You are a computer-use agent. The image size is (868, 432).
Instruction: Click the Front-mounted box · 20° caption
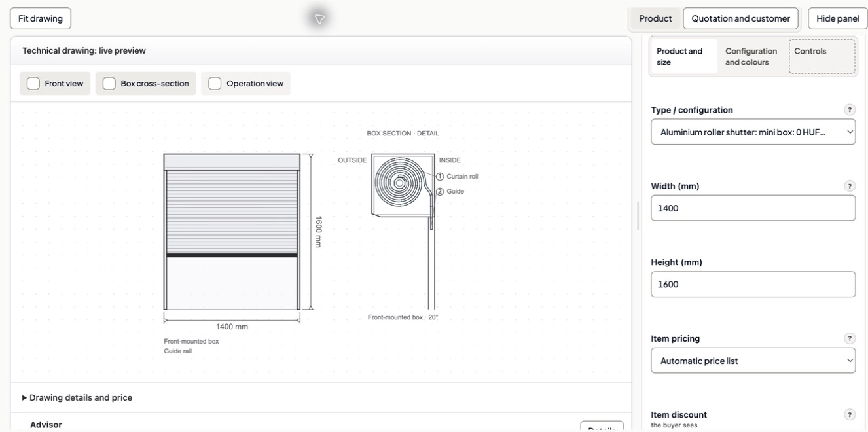[403, 317]
